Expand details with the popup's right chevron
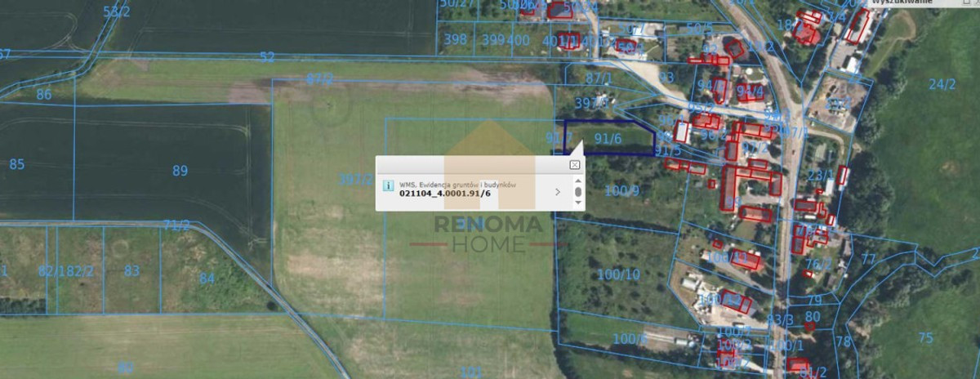This screenshot has height=379, width=980. tap(558, 193)
